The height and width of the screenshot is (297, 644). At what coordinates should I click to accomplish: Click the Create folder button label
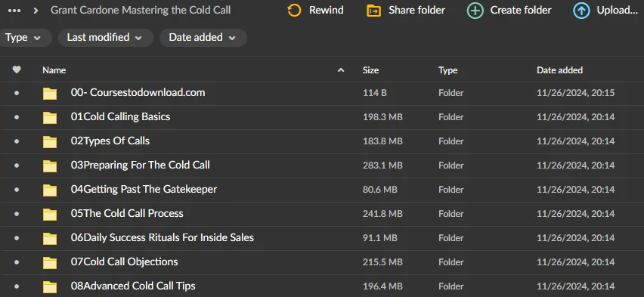pyautogui.click(x=521, y=11)
